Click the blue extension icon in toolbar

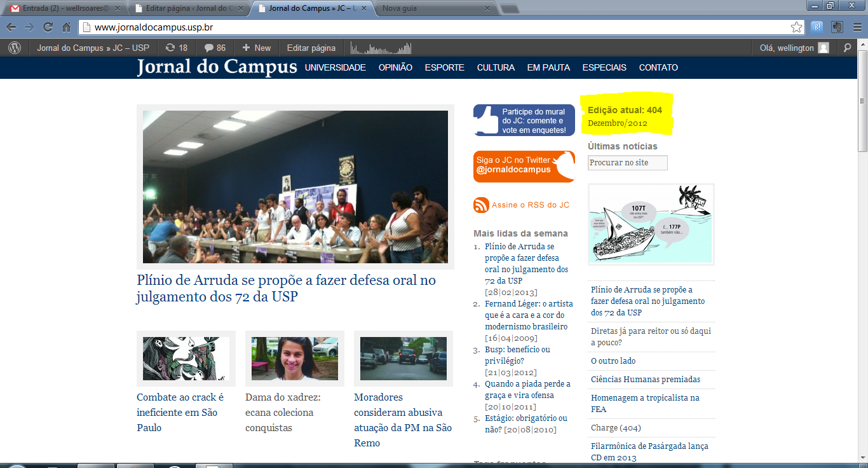click(x=817, y=27)
